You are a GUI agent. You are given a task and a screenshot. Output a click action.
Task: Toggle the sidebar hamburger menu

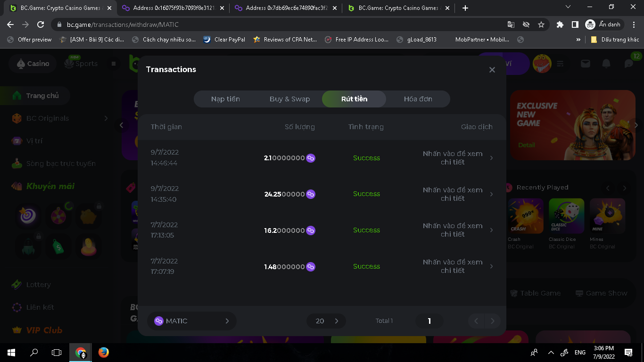coord(114,64)
